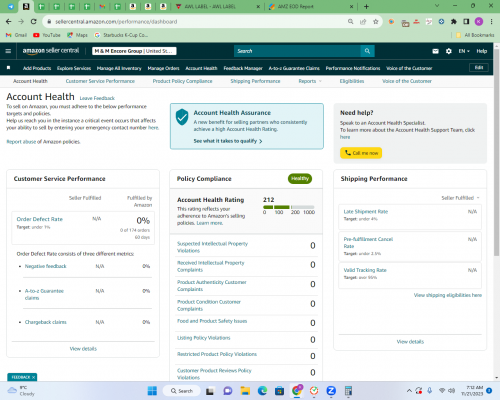Open the browser extensions puzzle icon
Viewport: 500px width, 400px height.
pyautogui.click(x=454, y=22)
